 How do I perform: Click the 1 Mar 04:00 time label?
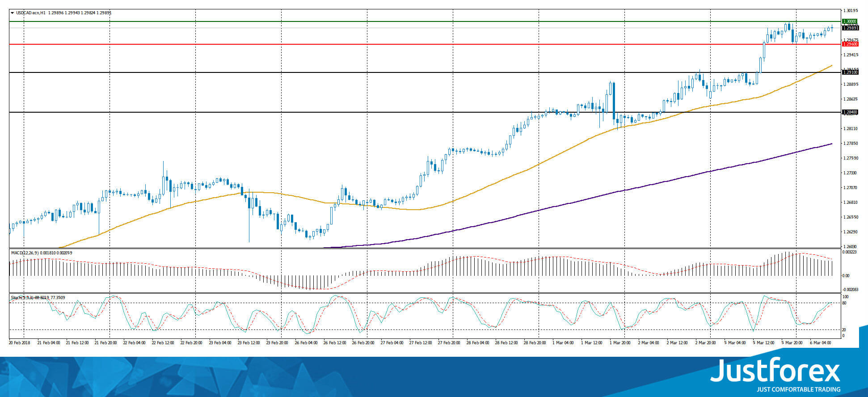tap(563, 343)
